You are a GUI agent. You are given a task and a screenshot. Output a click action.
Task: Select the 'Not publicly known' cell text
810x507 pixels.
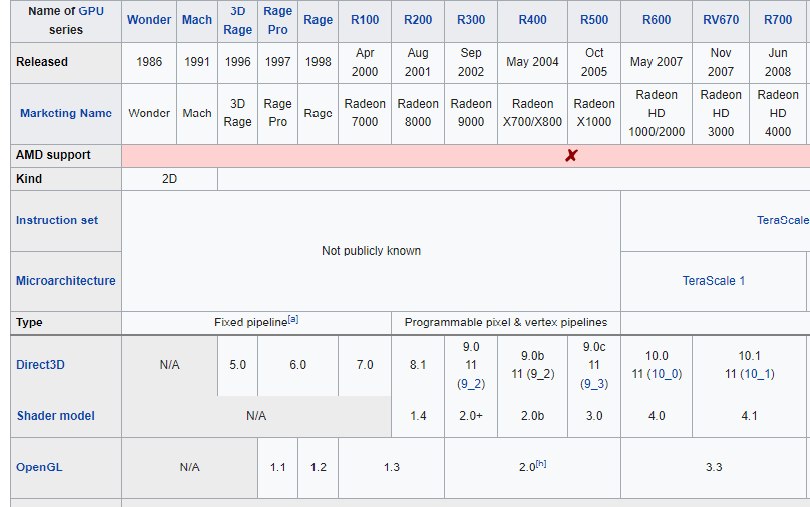tap(371, 251)
